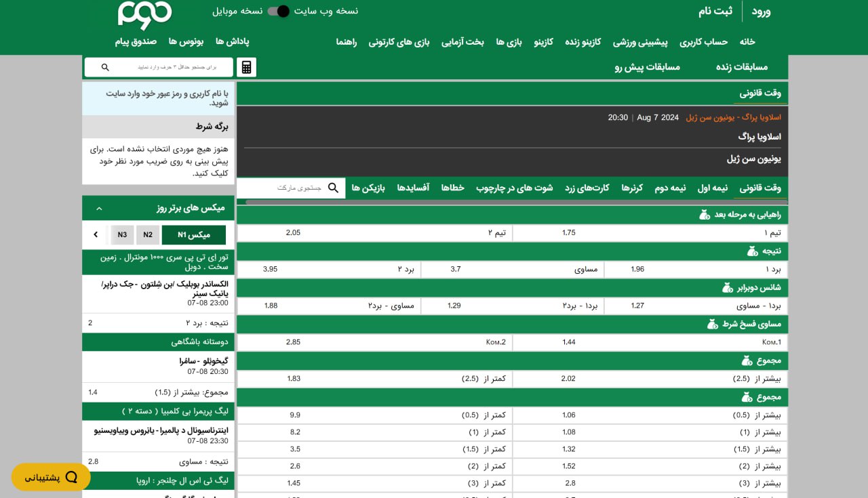Open the پشتیبانی support chat button
The image size is (868, 498).
tap(51, 477)
